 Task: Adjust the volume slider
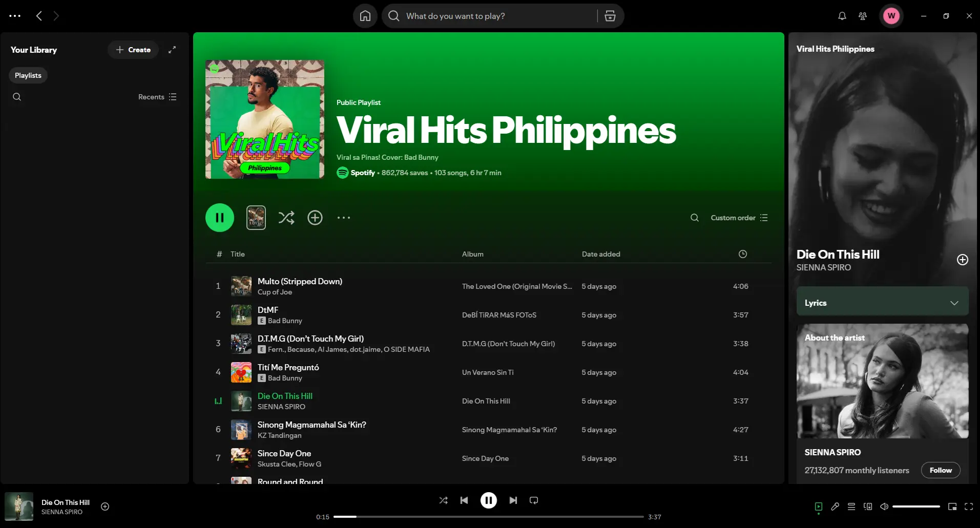coord(916,506)
